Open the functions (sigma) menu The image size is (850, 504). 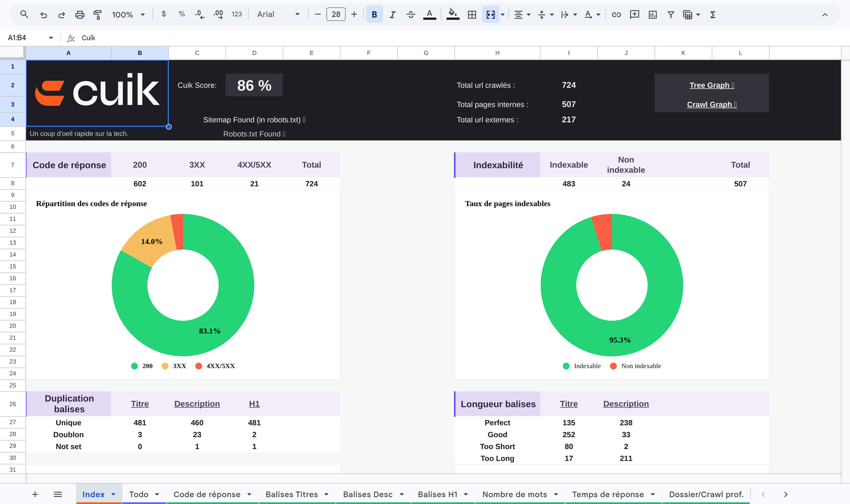pos(713,15)
